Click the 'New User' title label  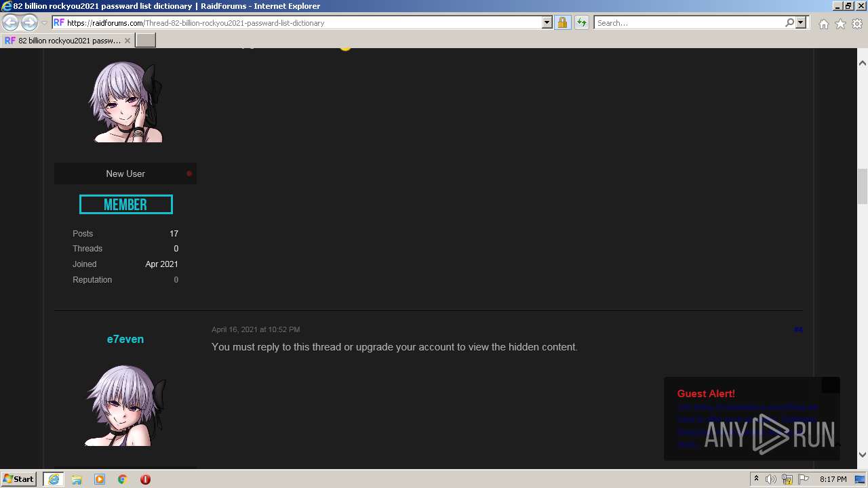click(x=125, y=174)
